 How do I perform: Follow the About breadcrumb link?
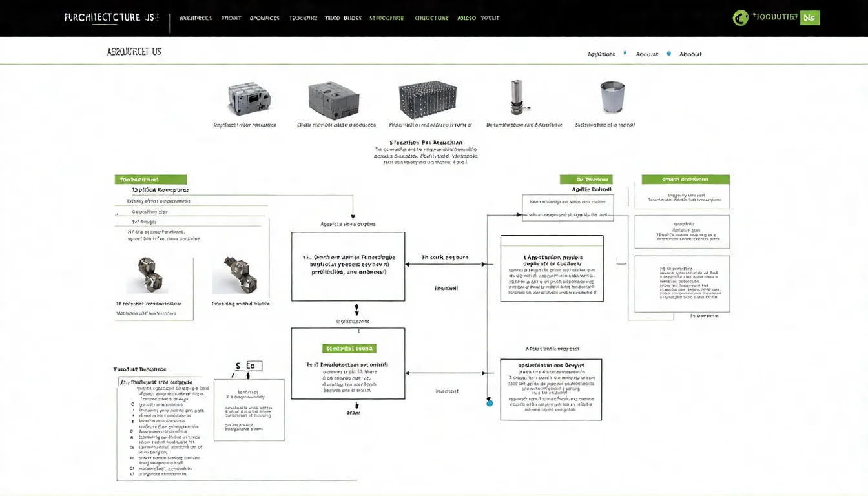click(x=690, y=54)
